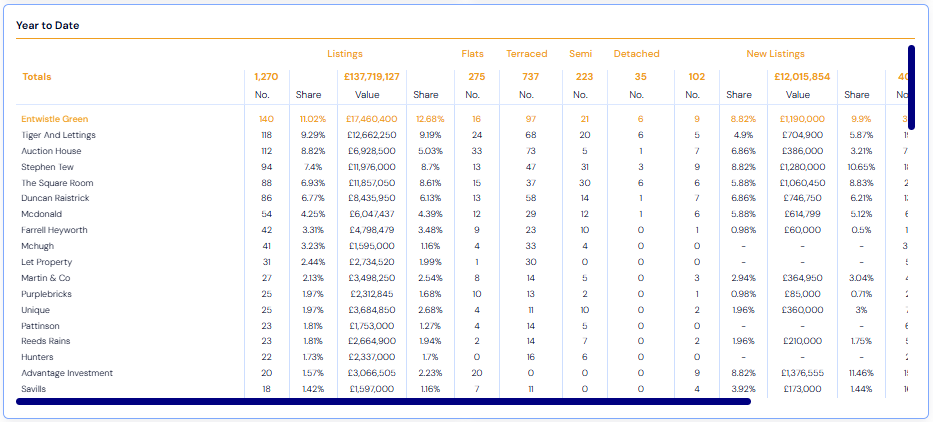The image size is (933, 422).
Task: Select Martin & Co agent name
Action: [46, 278]
